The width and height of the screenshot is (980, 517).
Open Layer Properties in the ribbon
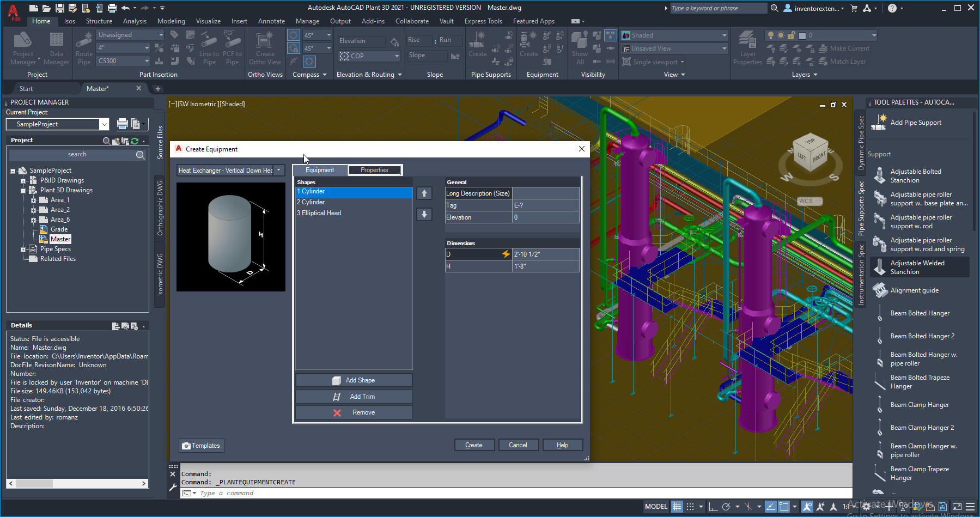(x=747, y=48)
